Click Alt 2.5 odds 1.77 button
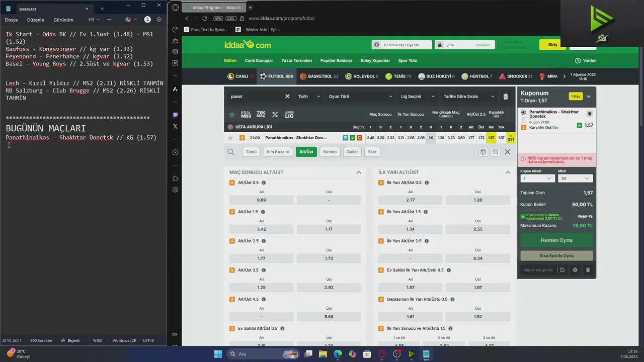Image resolution: width=644 pixels, height=362 pixels. tap(261, 258)
